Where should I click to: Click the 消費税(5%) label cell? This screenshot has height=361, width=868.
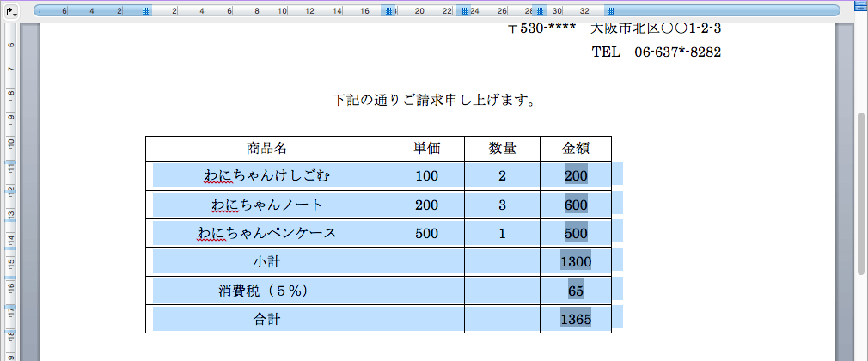(266, 291)
